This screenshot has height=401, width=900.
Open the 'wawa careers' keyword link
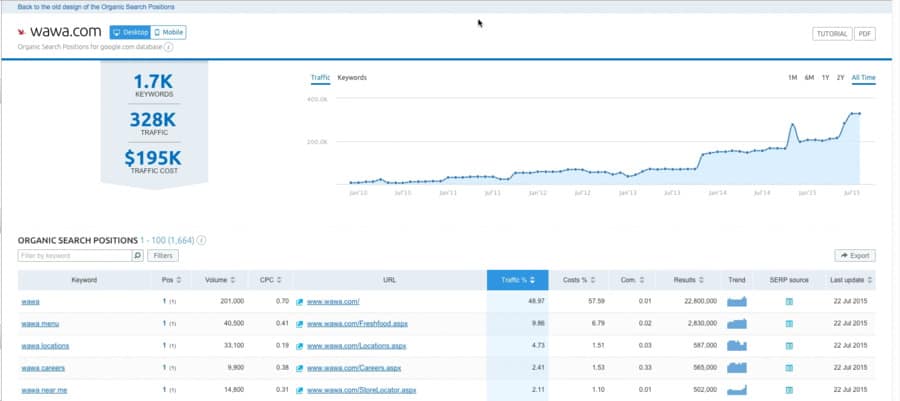point(43,368)
